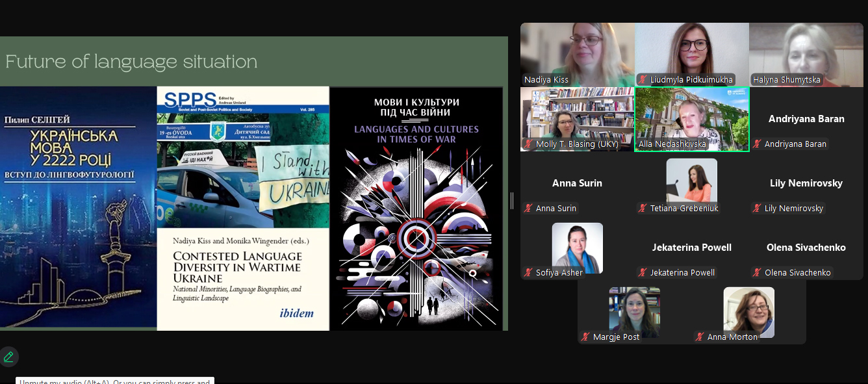
Task: Select Liudmyla Pidkuimukha video tile
Action: (692, 55)
